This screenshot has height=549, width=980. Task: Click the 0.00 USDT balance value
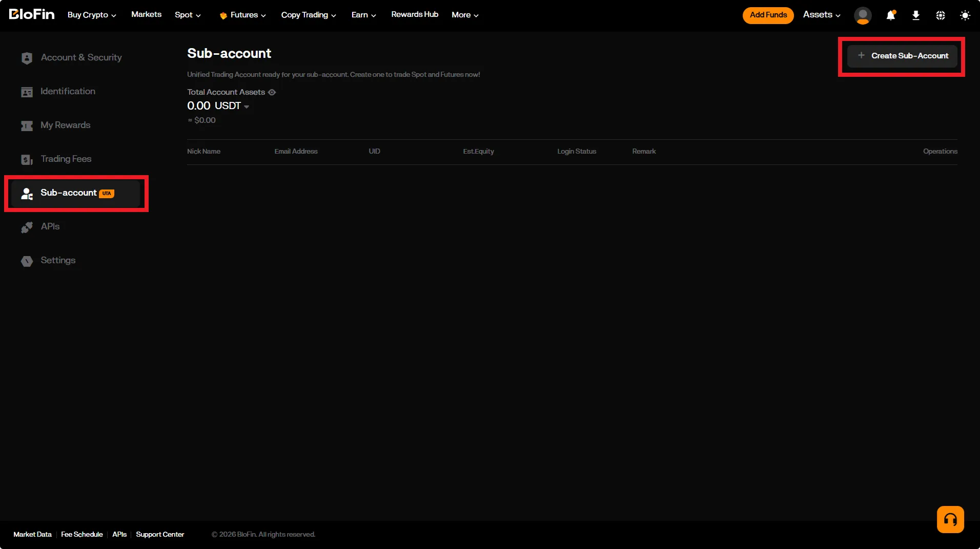pos(214,106)
